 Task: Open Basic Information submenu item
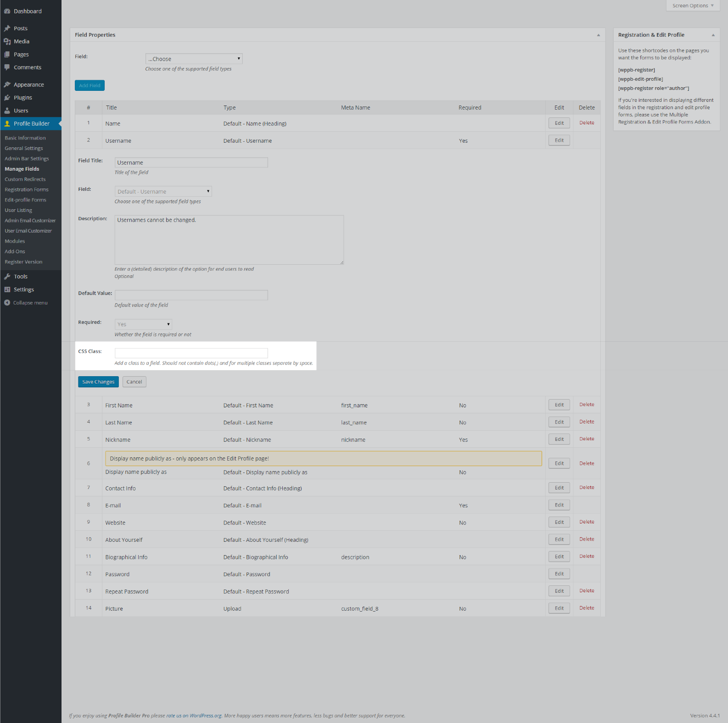(x=25, y=138)
